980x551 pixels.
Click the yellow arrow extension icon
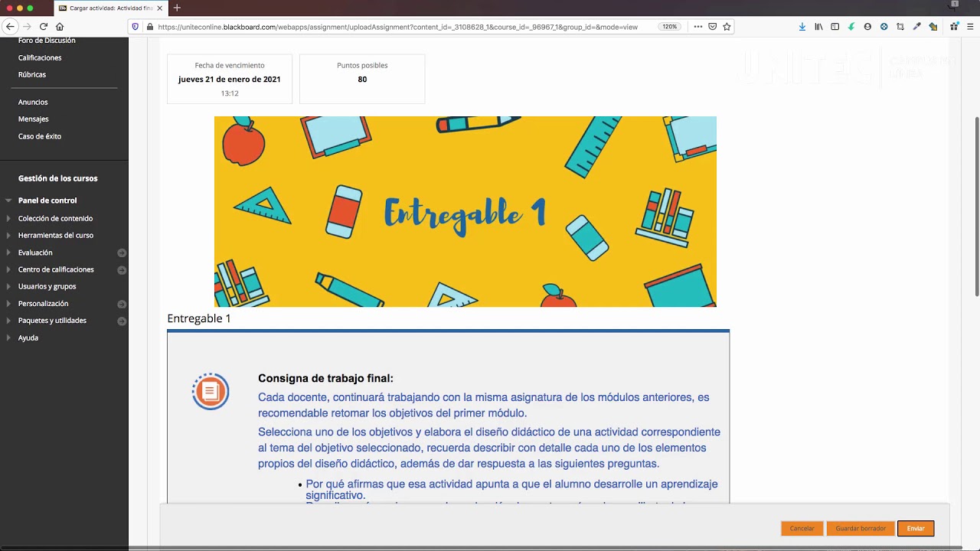(933, 26)
